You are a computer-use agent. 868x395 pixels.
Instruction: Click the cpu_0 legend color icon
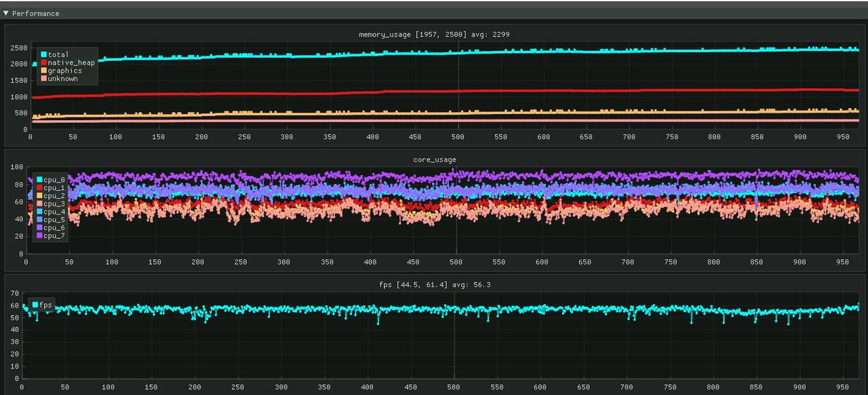tap(39, 180)
